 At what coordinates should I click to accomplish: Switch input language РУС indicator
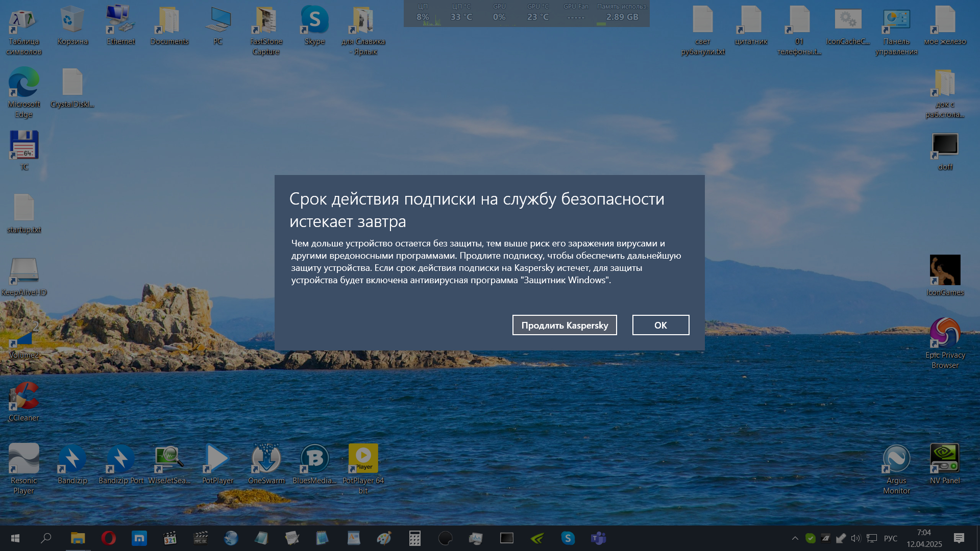click(x=890, y=538)
